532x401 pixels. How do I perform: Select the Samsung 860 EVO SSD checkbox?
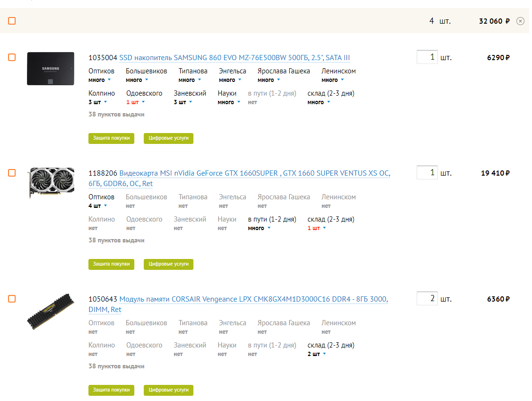point(12,57)
